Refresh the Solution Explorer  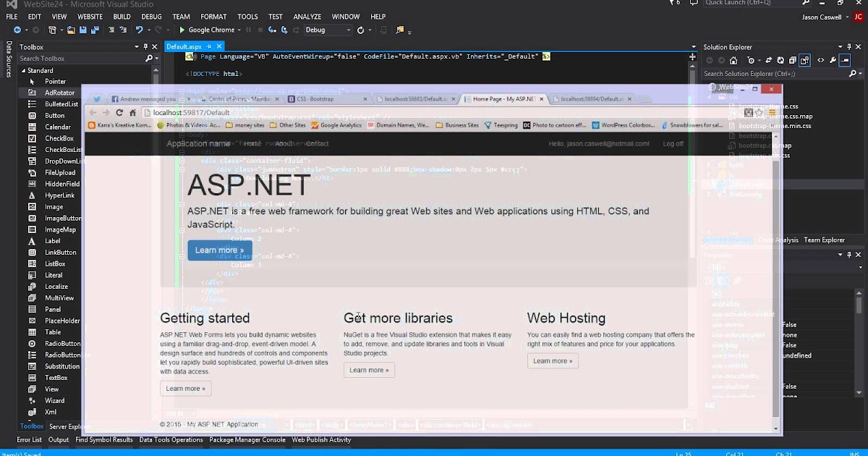pyautogui.click(x=780, y=60)
